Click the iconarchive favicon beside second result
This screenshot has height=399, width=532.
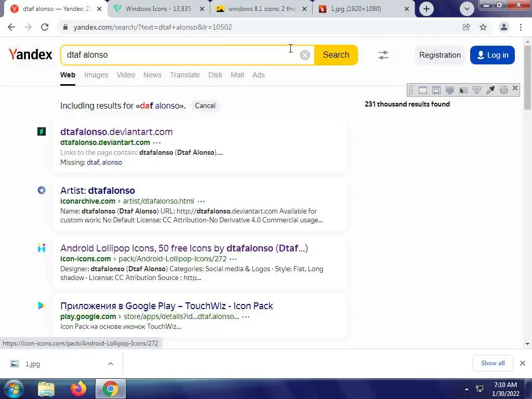click(42, 190)
